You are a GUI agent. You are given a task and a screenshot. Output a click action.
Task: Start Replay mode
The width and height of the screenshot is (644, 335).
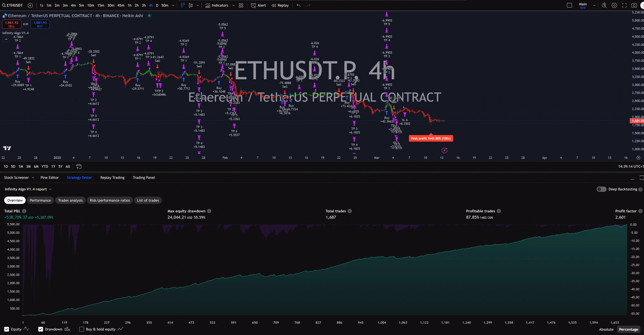pyautogui.click(x=280, y=5)
